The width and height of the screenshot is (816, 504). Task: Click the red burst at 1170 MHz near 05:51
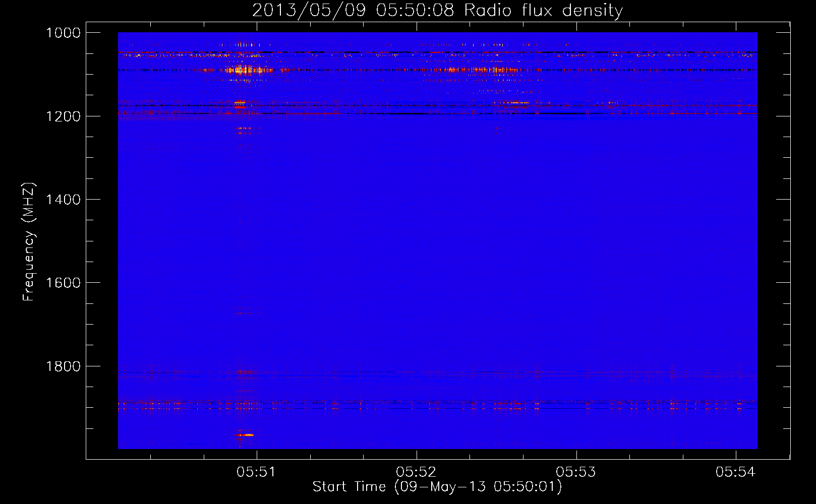tap(240, 104)
